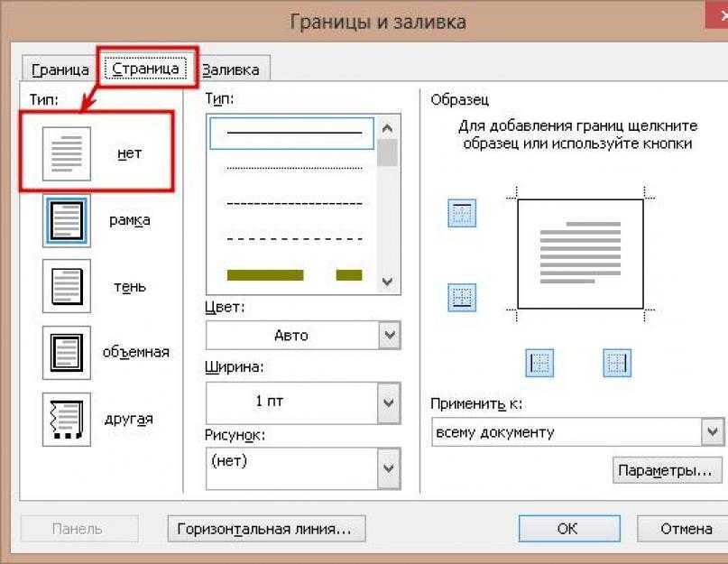The width and height of the screenshot is (728, 564).
Task: Select the solid line style
Action: [292, 133]
